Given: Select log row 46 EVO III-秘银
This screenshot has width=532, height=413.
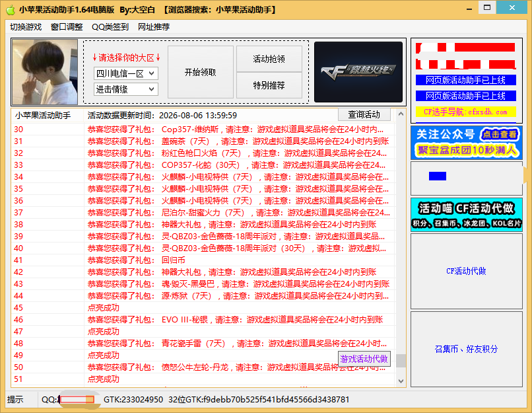Looking at the screenshot, I should point(203,320).
